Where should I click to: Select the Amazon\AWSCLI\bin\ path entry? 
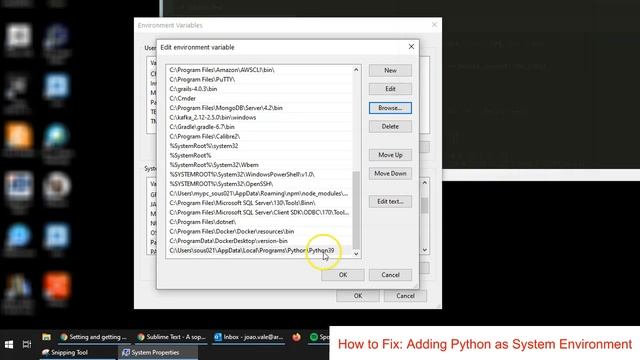click(x=260, y=70)
